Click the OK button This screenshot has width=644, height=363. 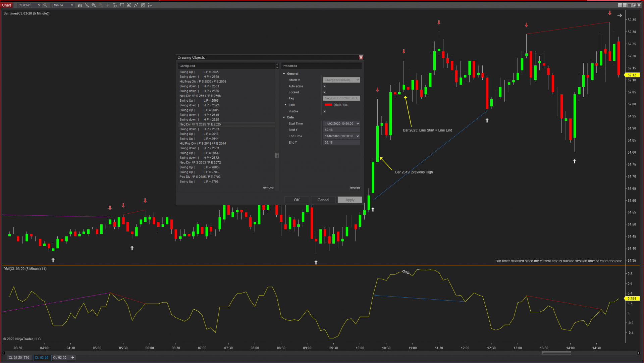point(297,200)
